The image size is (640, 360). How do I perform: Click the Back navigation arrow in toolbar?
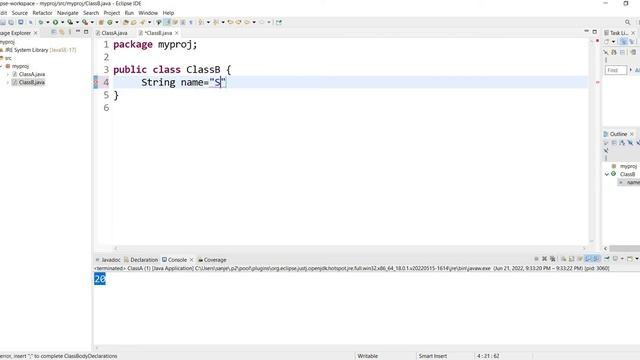click(247, 22)
